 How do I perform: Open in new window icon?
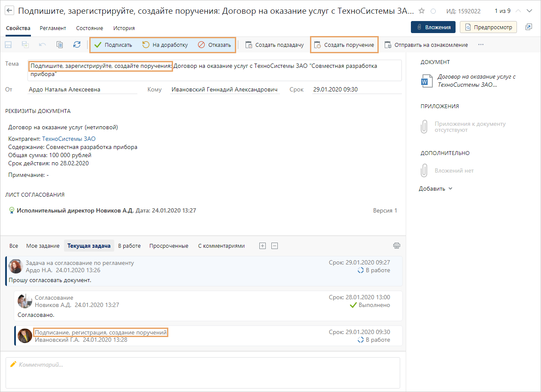529,27
